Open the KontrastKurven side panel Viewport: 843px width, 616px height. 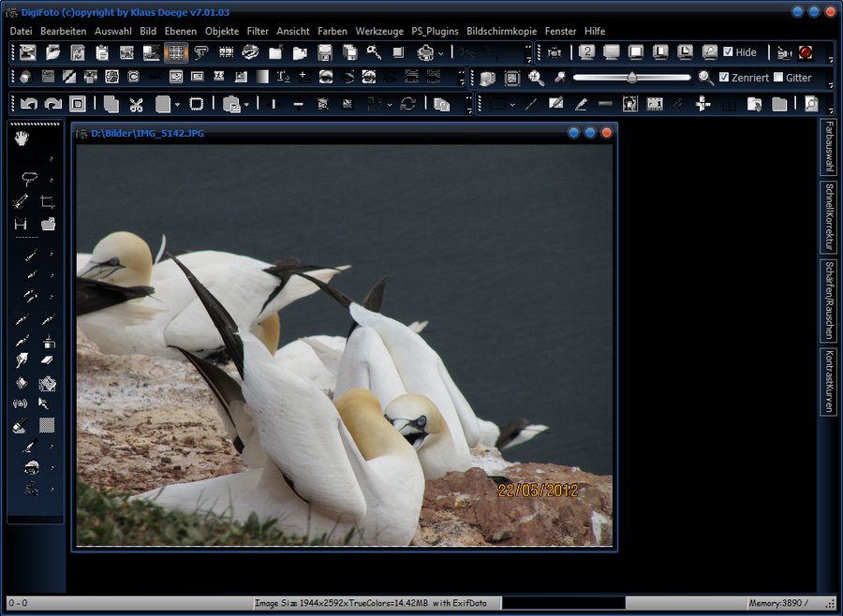(828, 382)
